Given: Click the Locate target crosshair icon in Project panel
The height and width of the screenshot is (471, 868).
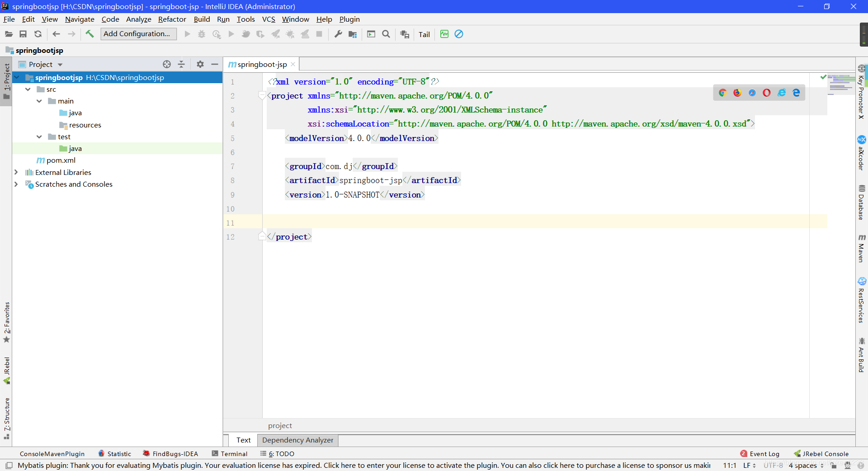Looking at the screenshot, I should [x=167, y=64].
